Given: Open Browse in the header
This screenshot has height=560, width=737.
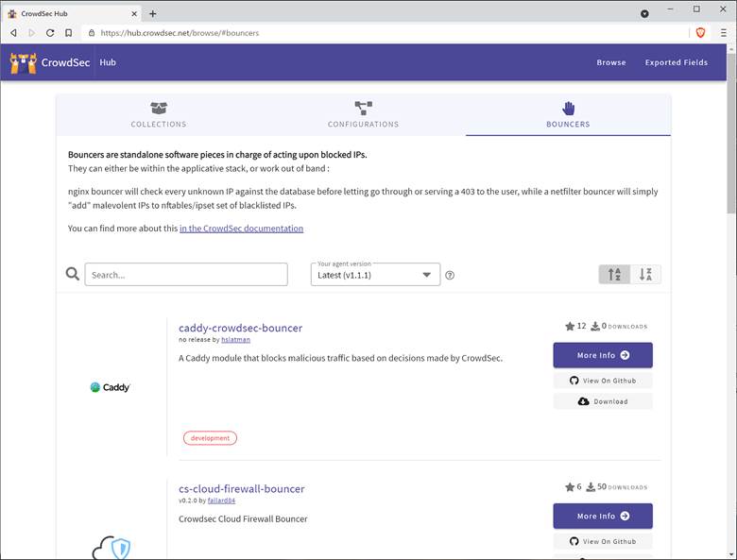Looking at the screenshot, I should (611, 62).
